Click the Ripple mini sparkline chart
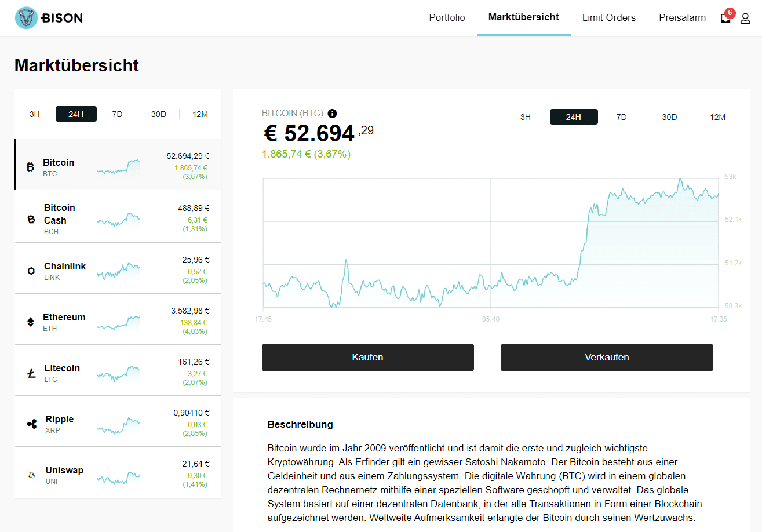This screenshot has height=532, width=762. (119, 426)
